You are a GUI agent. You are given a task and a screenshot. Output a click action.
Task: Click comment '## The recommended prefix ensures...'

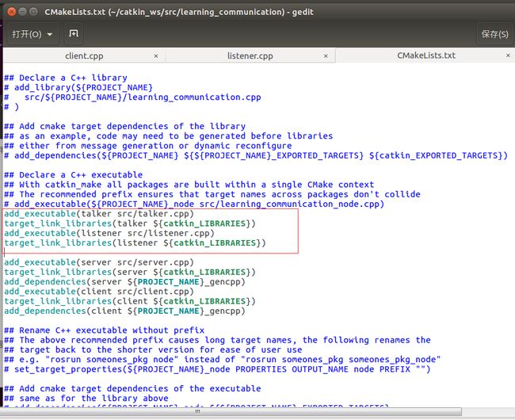[212, 194]
